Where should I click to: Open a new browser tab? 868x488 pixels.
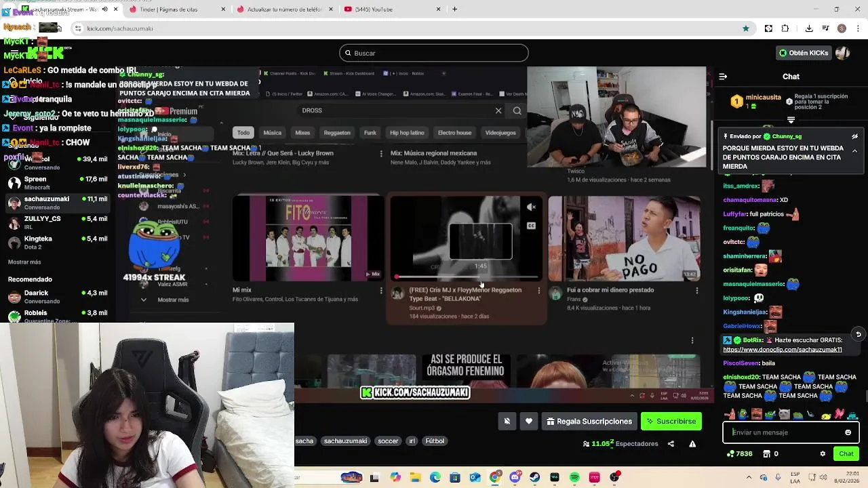pos(454,9)
